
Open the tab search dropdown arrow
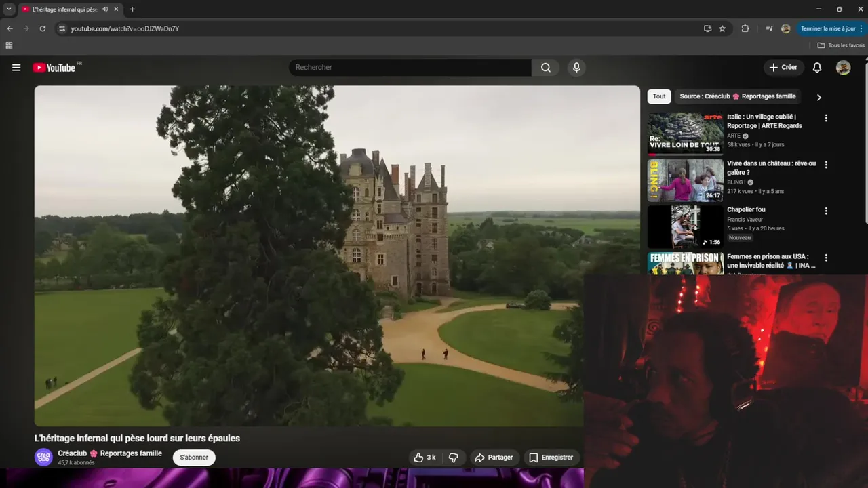9,9
